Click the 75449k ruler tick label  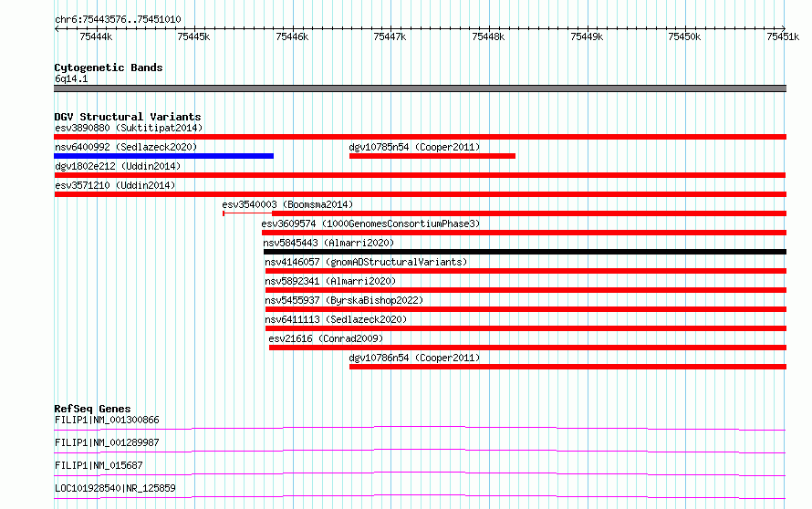pos(587,36)
